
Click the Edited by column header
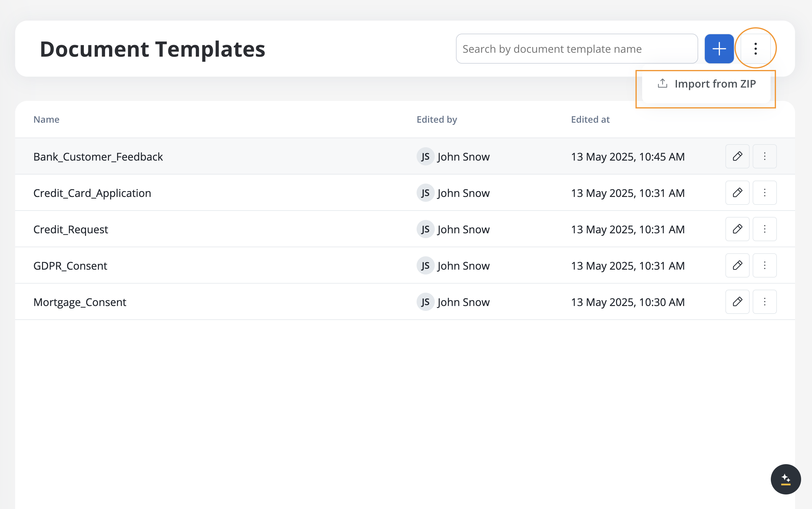coord(437,119)
